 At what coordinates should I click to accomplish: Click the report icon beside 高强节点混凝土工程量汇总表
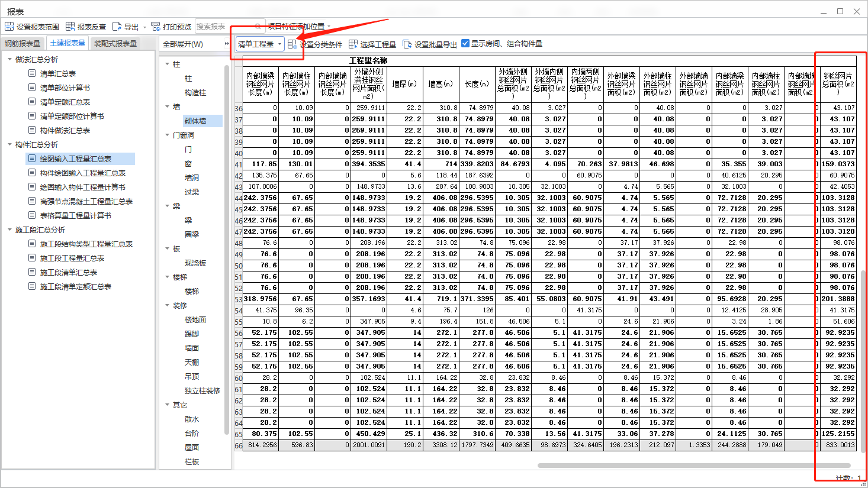[x=32, y=201]
